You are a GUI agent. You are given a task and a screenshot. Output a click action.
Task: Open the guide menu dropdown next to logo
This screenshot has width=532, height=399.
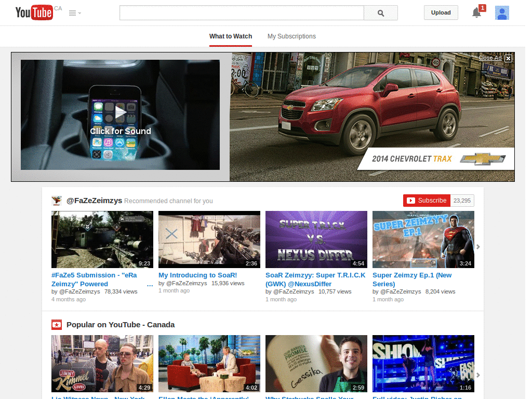pyautogui.click(x=75, y=13)
